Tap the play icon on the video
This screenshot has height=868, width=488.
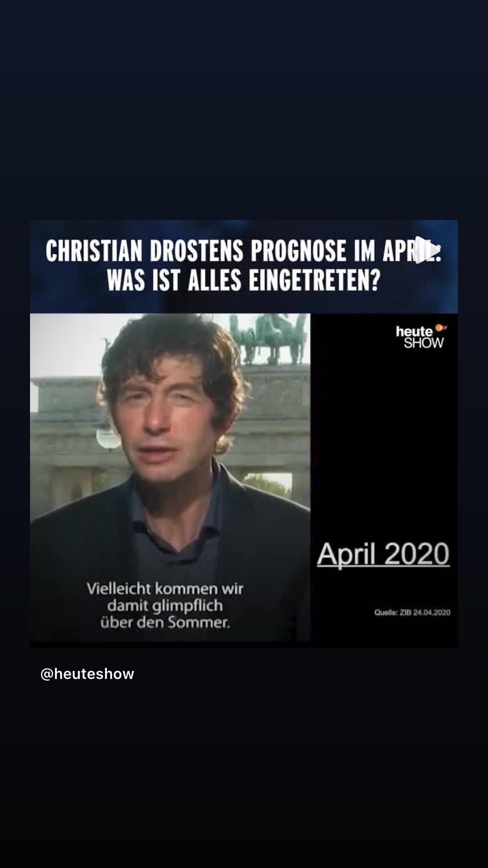pyautogui.click(x=427, y=250)
